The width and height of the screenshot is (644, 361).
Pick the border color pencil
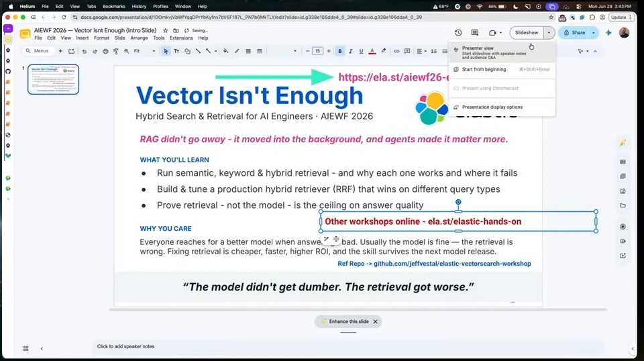(237, 52)
